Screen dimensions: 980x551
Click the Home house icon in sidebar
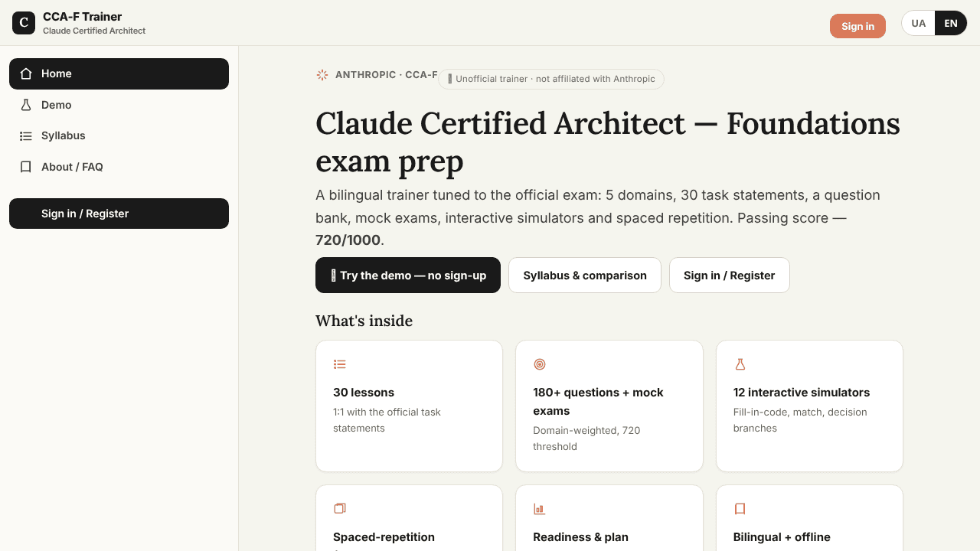[26, 73]
